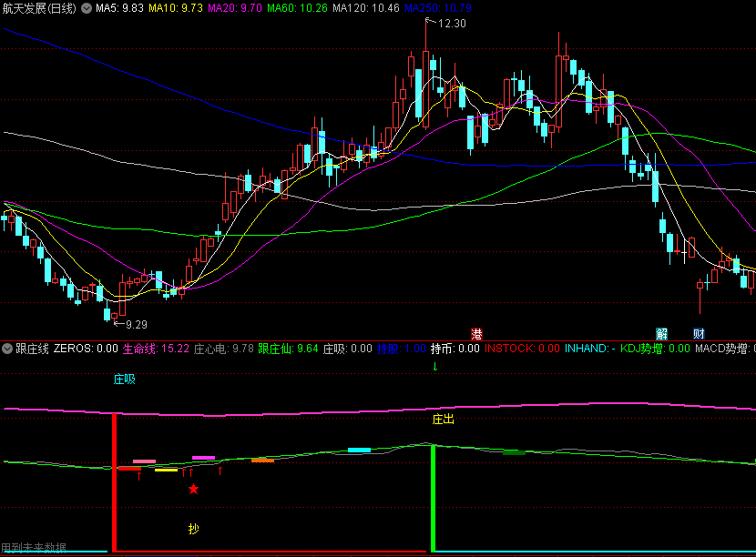756x557 pixels.
Task: Click the yellow horizontal signal block
Action: [167, 470]
